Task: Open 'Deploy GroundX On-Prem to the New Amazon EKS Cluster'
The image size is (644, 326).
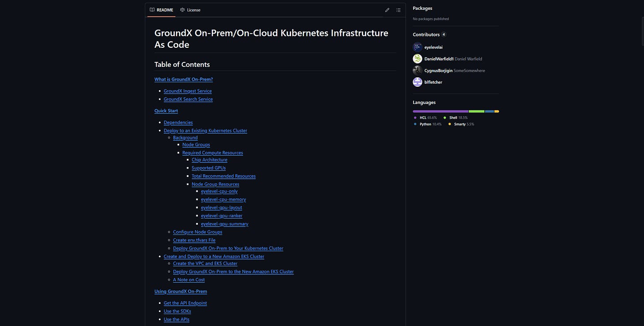Action: (234, 272)
